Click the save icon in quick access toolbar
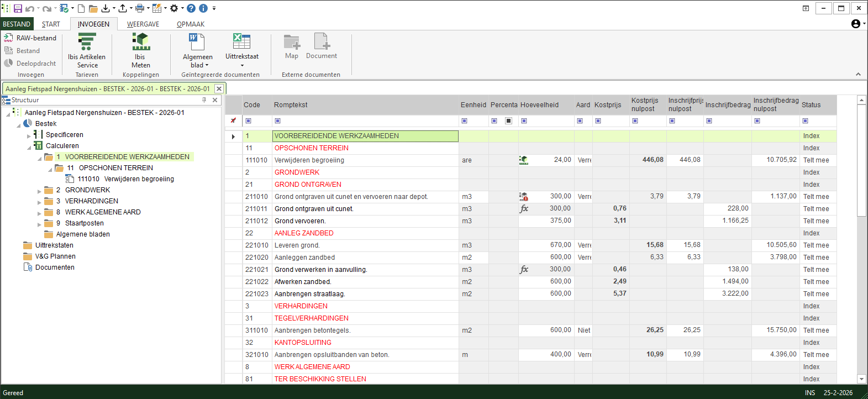 [18, 8]
